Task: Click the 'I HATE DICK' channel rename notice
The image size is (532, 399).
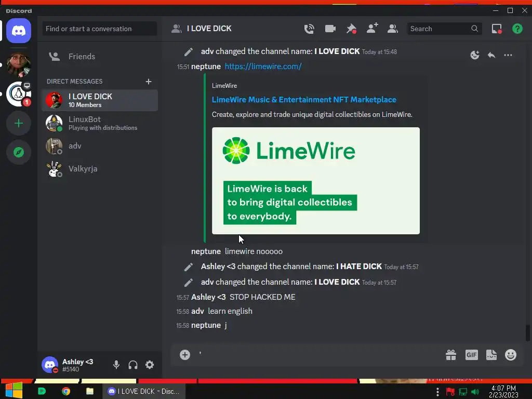Action: tap(310, 267)
